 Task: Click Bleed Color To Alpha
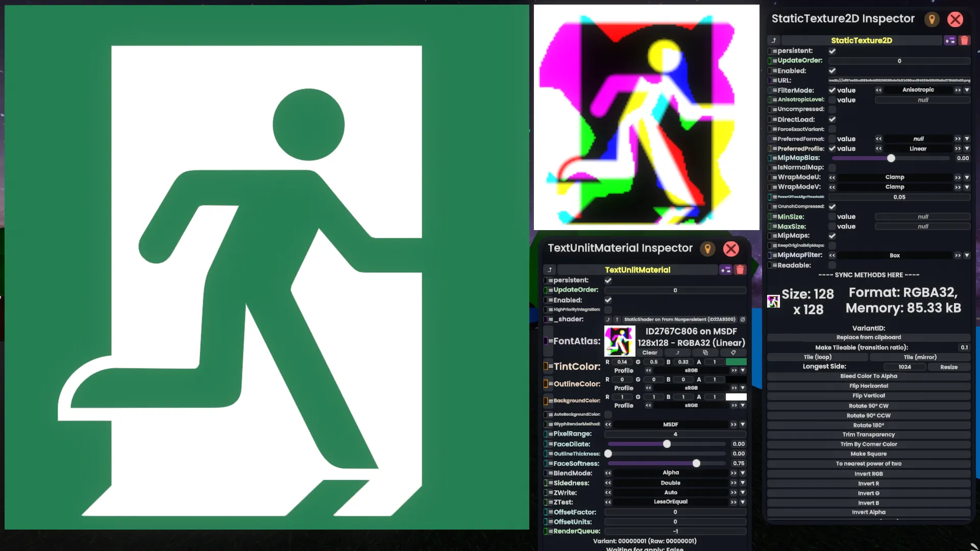coord(869,377)
